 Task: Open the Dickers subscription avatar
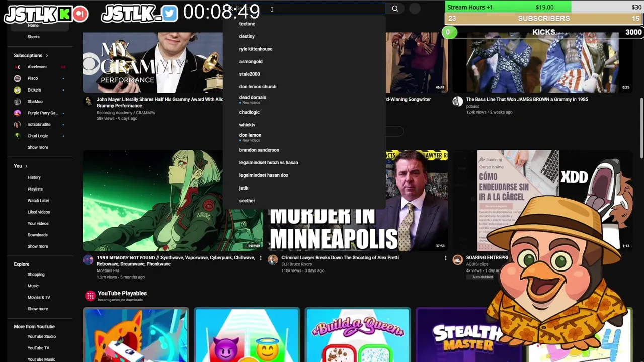click(x=18, y=90)
